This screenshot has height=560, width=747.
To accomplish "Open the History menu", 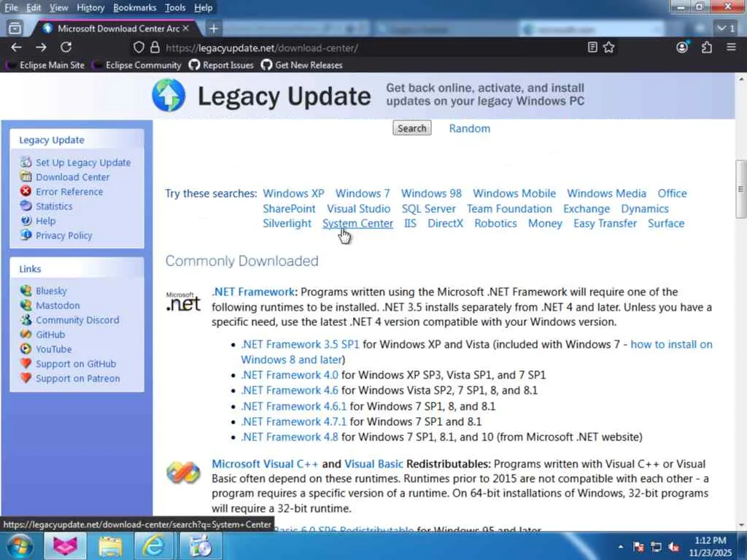I will 90,7.
